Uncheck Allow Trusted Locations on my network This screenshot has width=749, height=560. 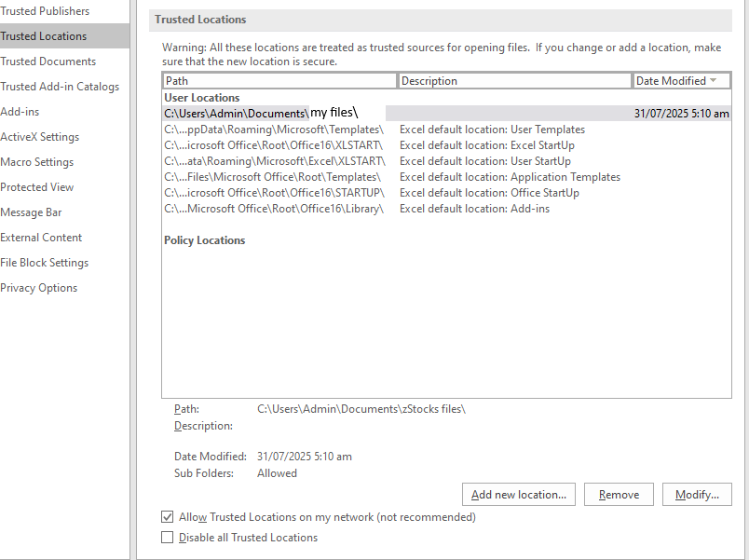pos(167,516)
